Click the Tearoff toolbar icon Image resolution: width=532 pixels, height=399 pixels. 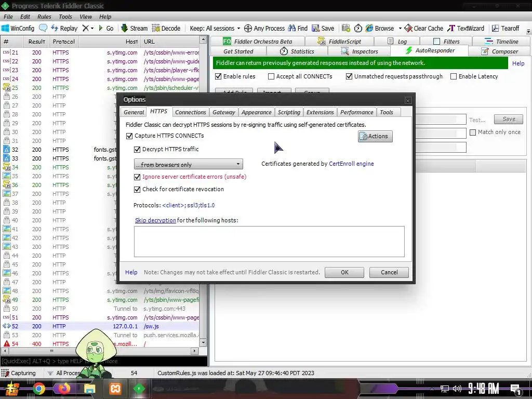click(x=495, y=28)
